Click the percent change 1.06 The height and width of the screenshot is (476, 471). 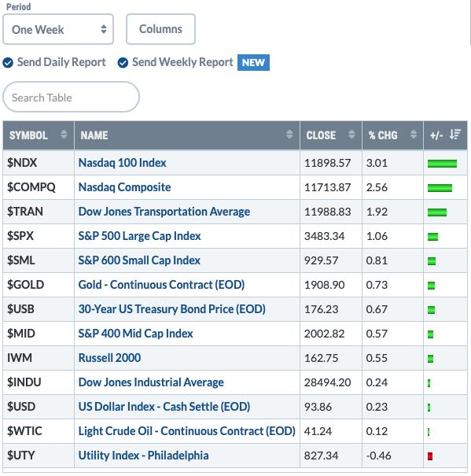click(x=377, y=236)
